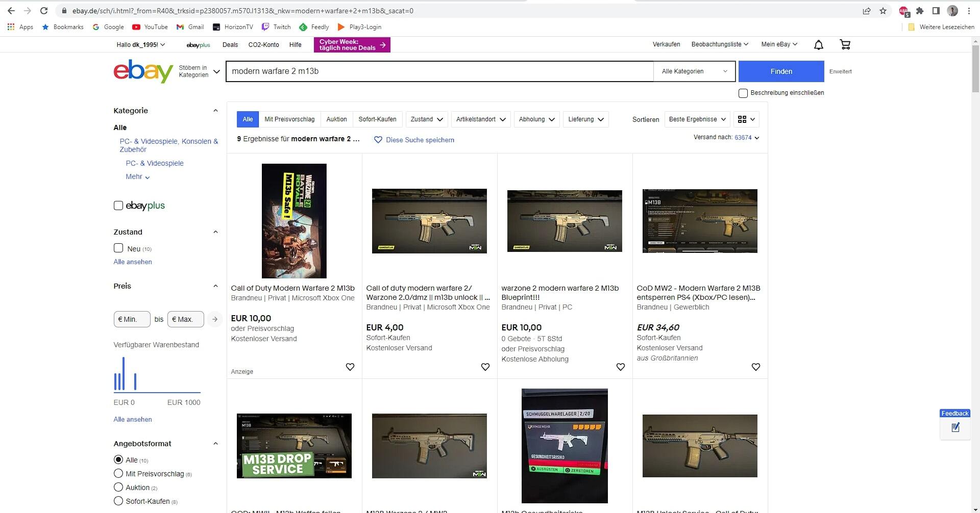The height and width of the screenshot is (513, 980).
Task: Check the Neu condition filter
Action: coord(118,248)
